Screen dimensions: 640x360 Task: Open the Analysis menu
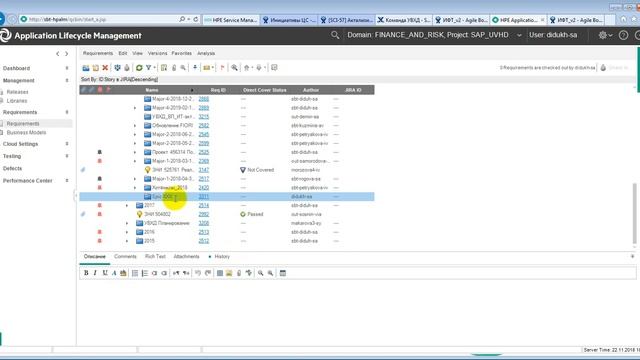(206, 53)
